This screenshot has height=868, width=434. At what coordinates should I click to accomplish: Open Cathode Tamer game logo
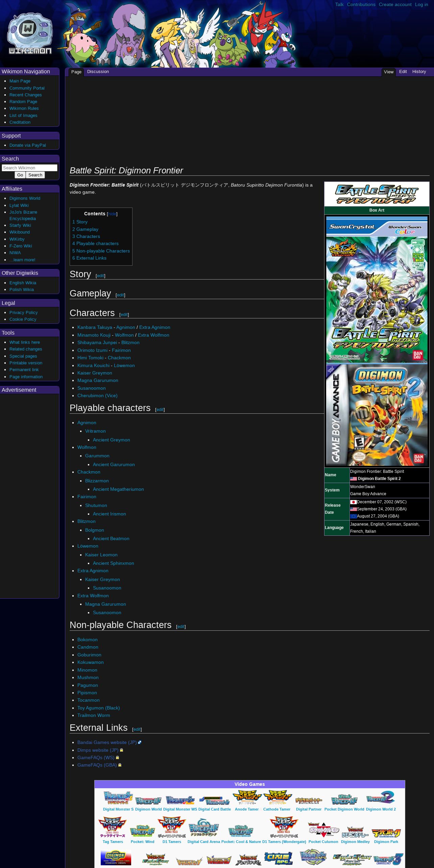point(277,797)
